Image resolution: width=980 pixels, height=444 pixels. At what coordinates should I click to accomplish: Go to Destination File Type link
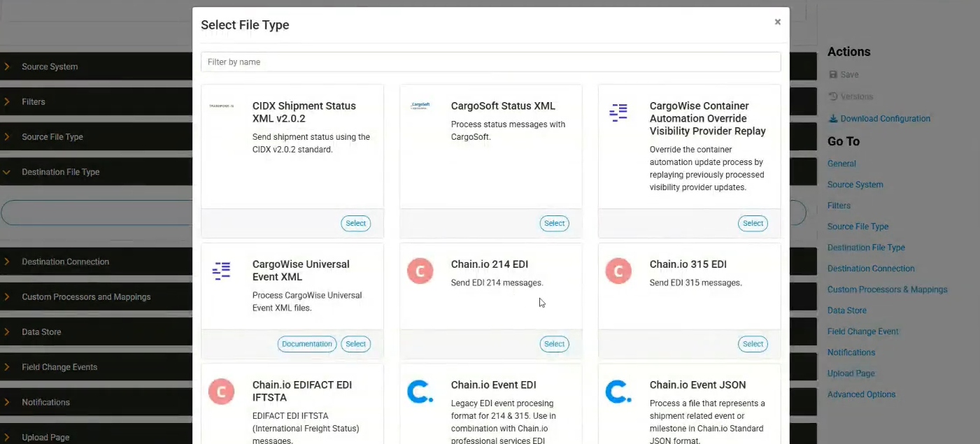(x=866, y=248)
